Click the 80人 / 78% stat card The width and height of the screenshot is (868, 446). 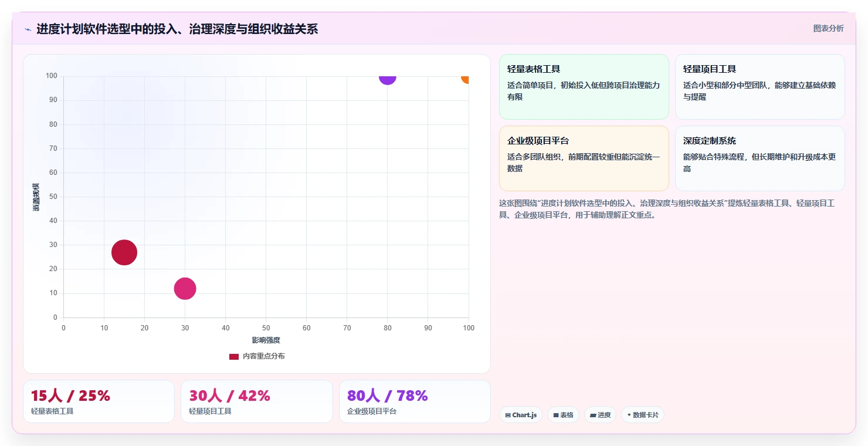tap(415, 401)
